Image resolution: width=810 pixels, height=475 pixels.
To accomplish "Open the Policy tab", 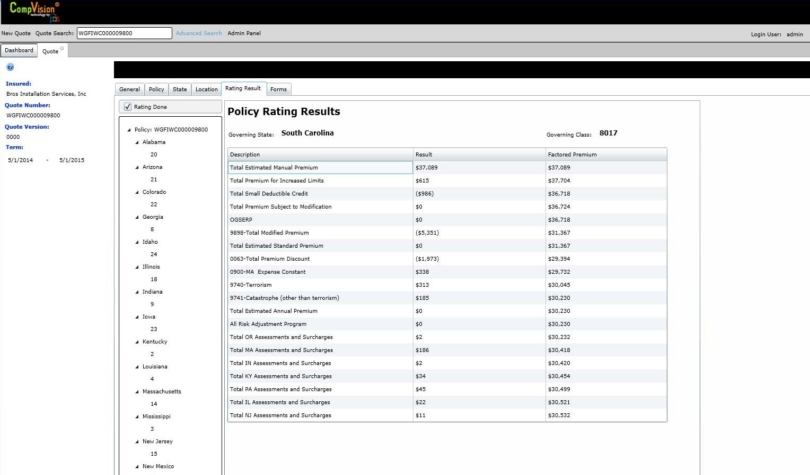I will [x=157, y=89].
